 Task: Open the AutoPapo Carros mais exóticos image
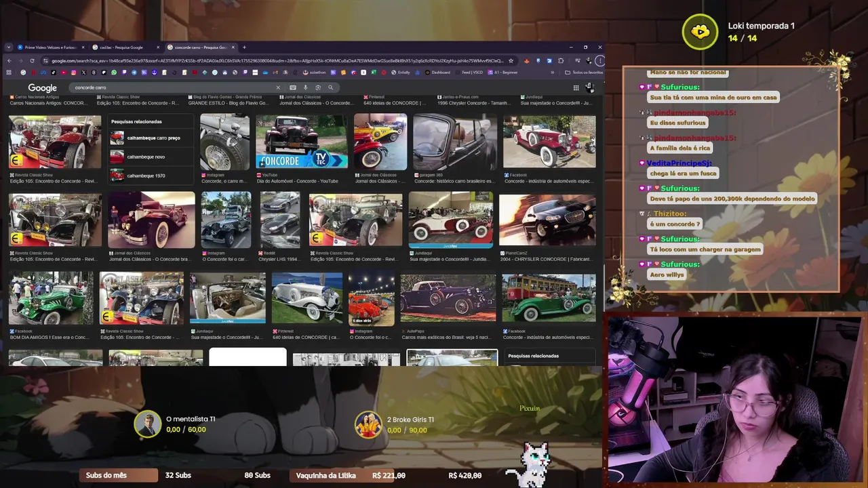[x=448, y=298]
